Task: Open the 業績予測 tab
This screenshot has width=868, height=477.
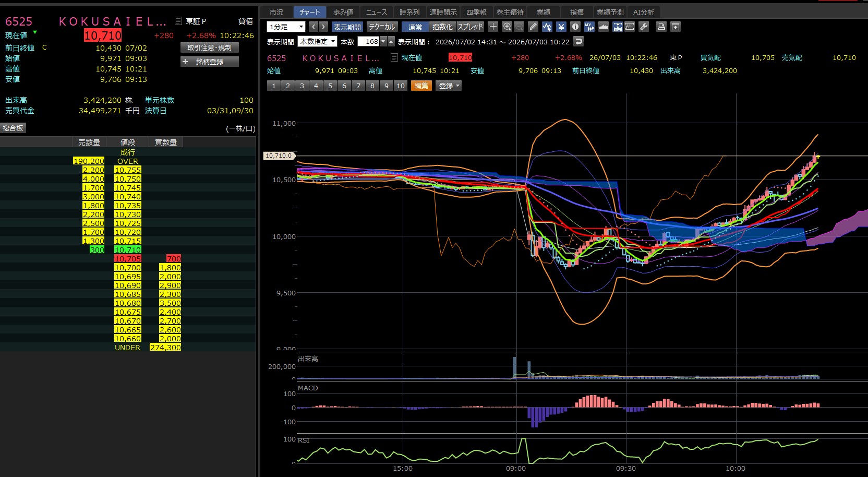Action: 610,12
